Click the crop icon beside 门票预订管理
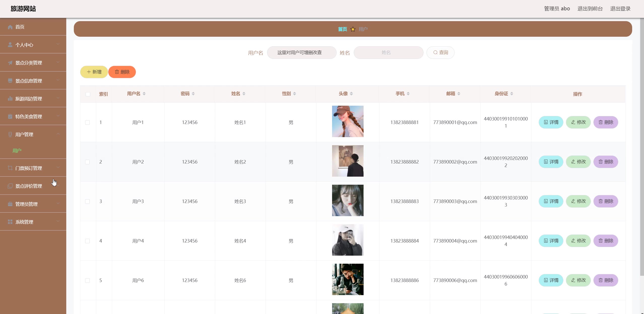The width and height of the screenshot is (644, 314). (x=10, y=168)
